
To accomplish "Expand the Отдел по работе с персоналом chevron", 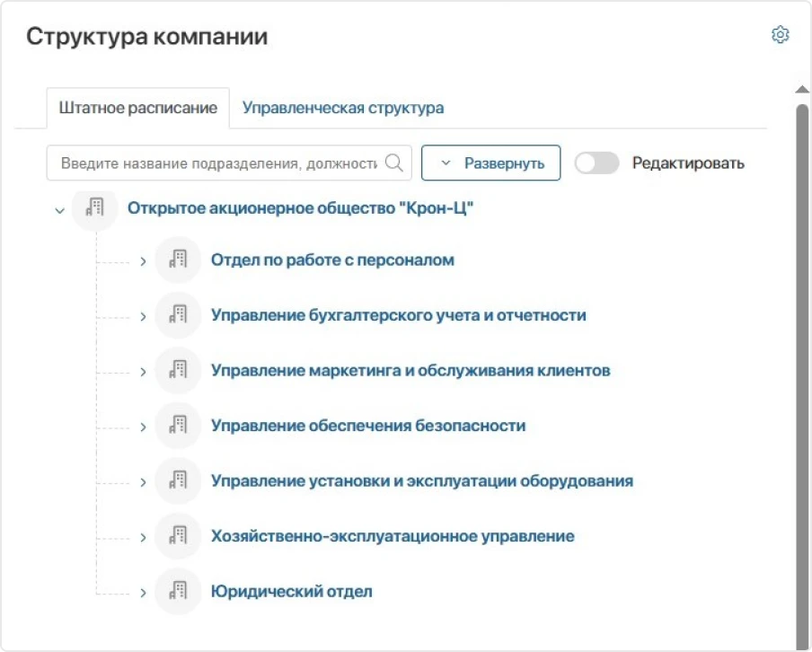I will click(x=143, y=261).
